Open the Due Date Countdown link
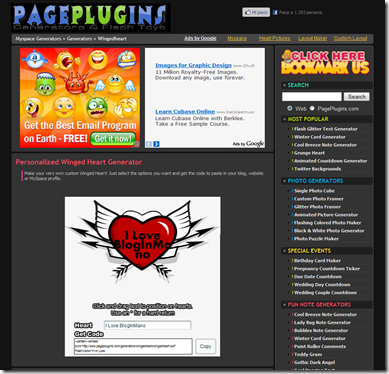 tap(317, 277)
